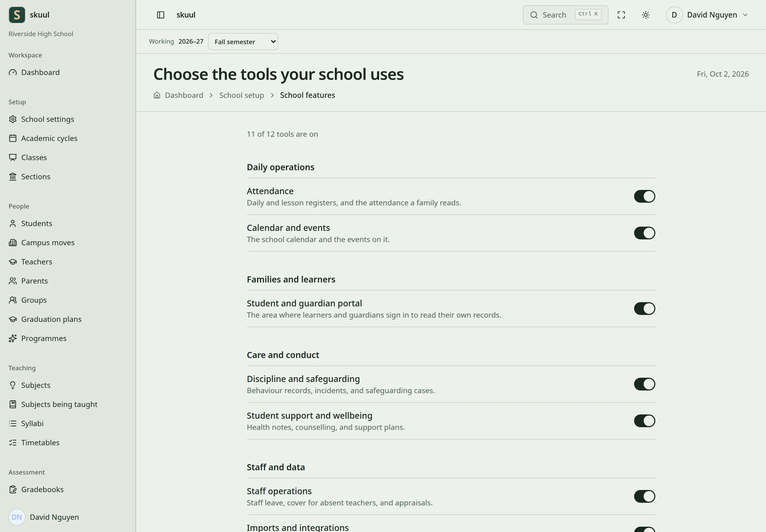
Task: Collapse sidebar using the panel toggle icon
Action: point(160,15)
